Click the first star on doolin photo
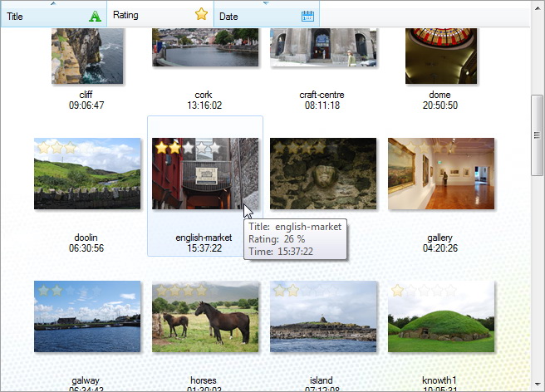545x392 pixels. [43, 148]
